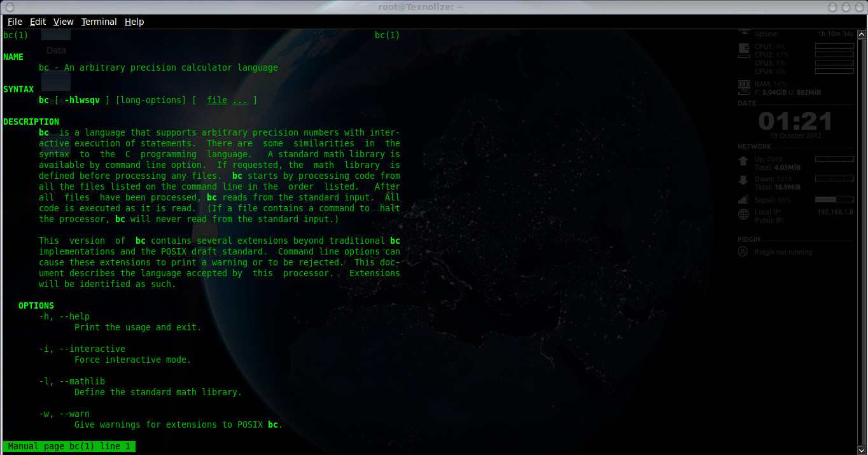Click the 'Pidgin not running' status text
Viewport: 868px width, 455px height.
783,253
